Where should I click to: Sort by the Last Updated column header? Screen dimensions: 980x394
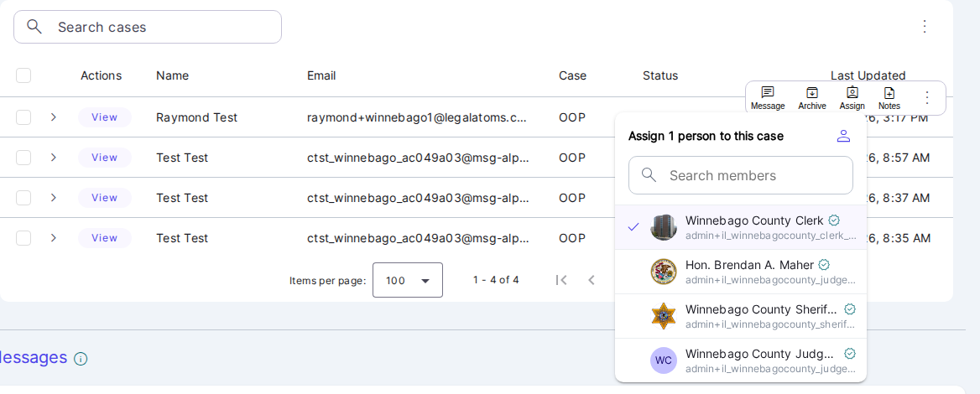[x=868, y=75]
